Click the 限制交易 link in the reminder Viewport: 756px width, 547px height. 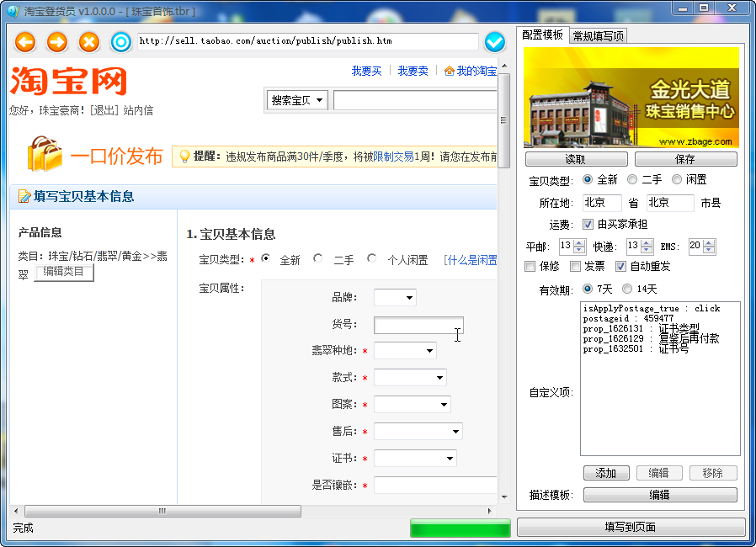[x=393, y=157]
